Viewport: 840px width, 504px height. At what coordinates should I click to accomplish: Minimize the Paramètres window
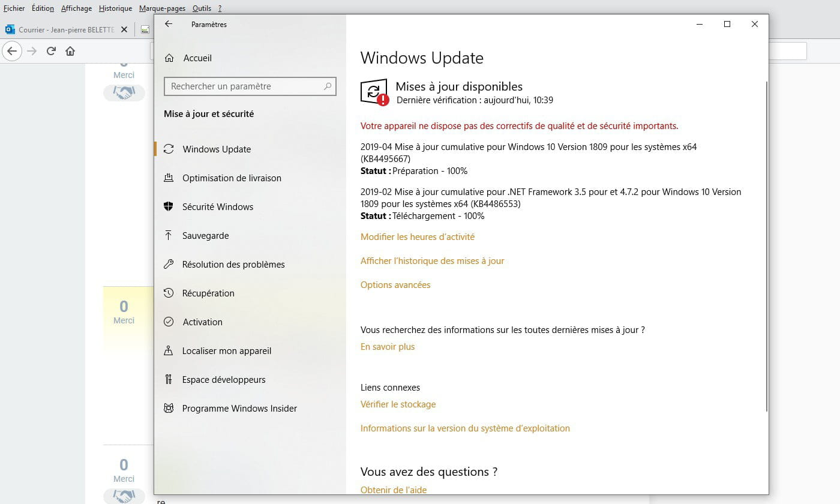[x=700, y=24]
